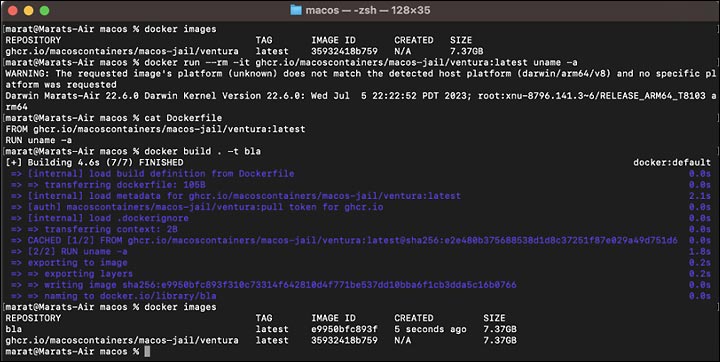The width and height of the screenshot is (720, 362).
Task: Click the 'docker run --rm -it' command line
Action: pyautogui.click(x=360, y=62)
